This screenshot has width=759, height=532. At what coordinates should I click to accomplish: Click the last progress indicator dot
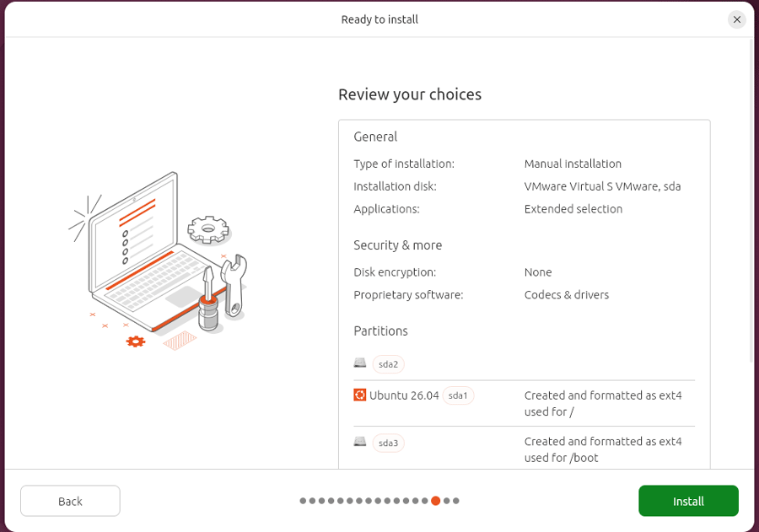pyautogui.click(x=456, y=501)
